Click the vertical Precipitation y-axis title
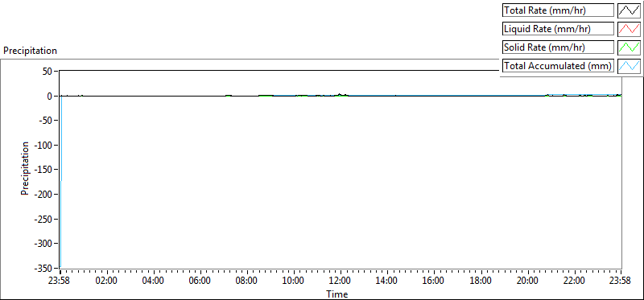 (25, 168)
